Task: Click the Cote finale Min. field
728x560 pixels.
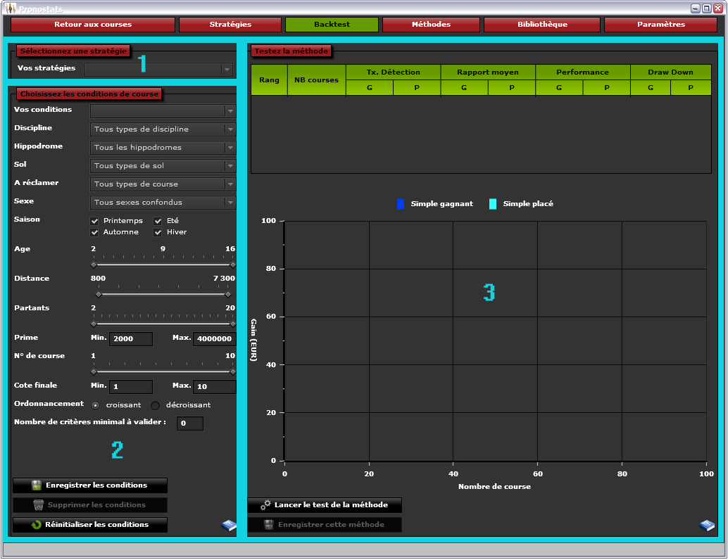Action: coord(131,387)
